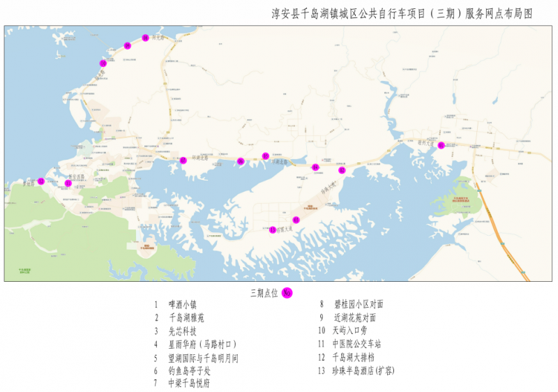
Task: Click the magenta No legend symbol
Action: click(x=287, y=292)
